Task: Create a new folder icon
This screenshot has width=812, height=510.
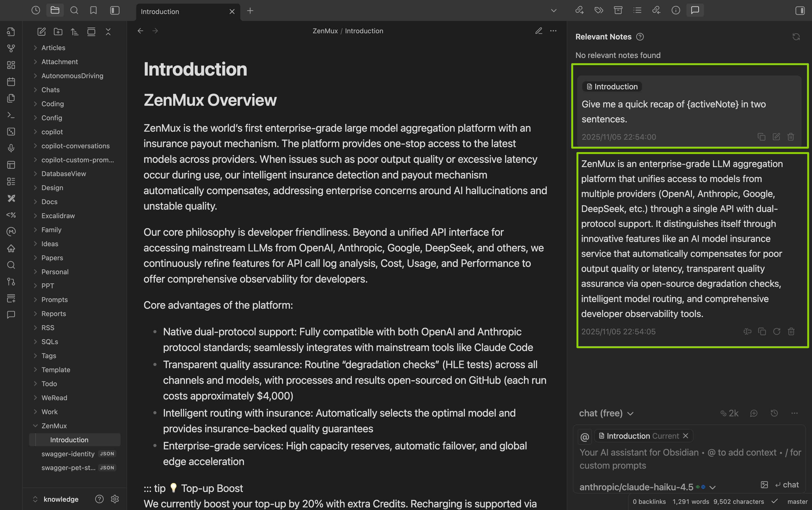Action: (58, 32)
